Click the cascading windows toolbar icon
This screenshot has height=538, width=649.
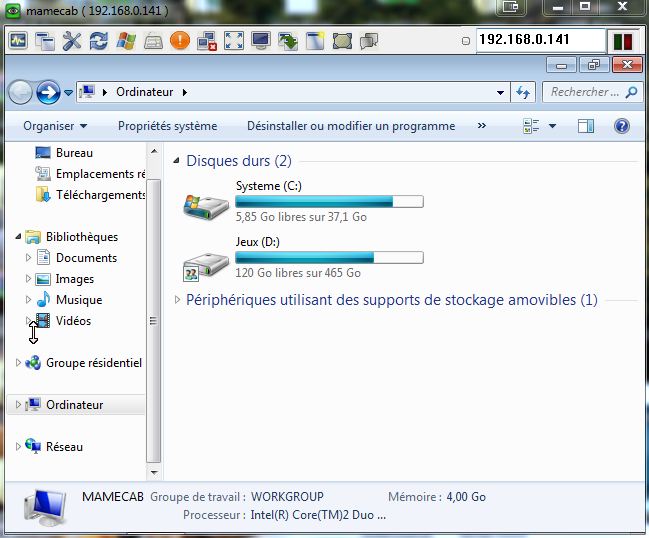coord(45,41)
